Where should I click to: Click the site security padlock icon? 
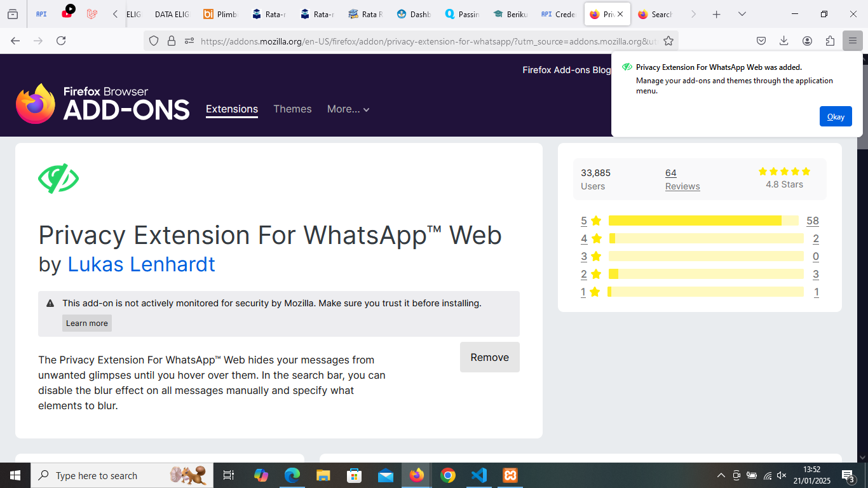171,41
